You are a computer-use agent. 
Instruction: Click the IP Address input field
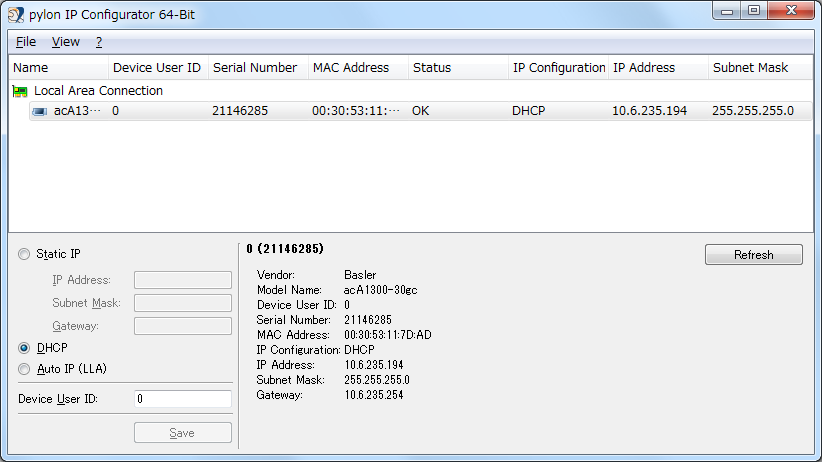tap(183, 280)
